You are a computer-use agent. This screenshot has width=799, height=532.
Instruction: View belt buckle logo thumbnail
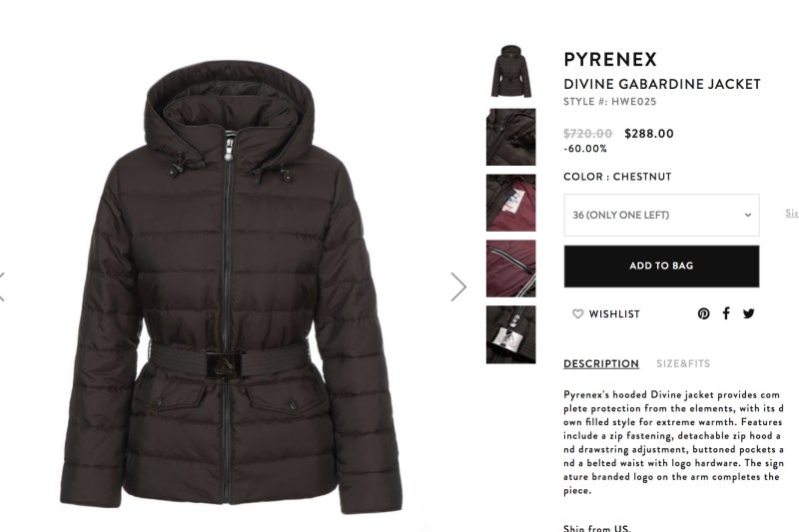coord(510,334)
